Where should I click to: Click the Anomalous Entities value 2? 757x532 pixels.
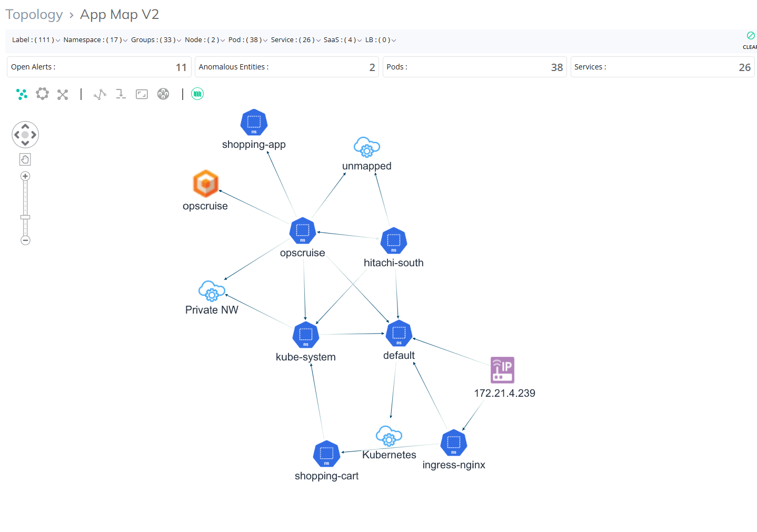click(372, 67)
